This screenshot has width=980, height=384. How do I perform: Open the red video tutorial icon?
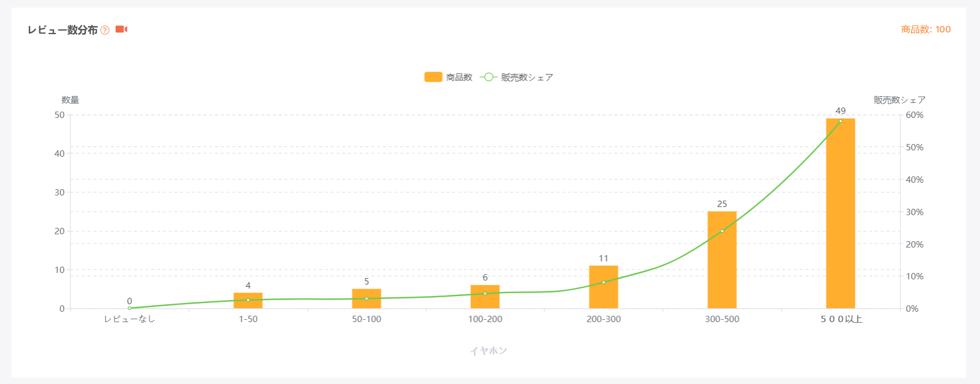click(121, 29)
